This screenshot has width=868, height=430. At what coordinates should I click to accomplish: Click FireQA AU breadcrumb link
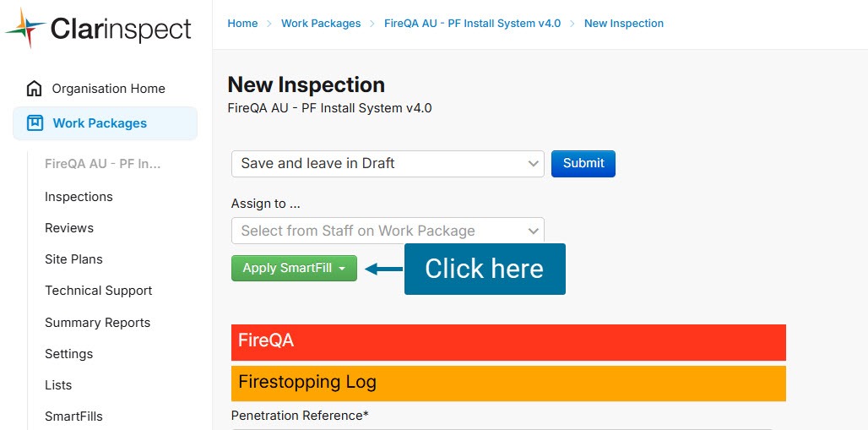(x=472, y=24)
